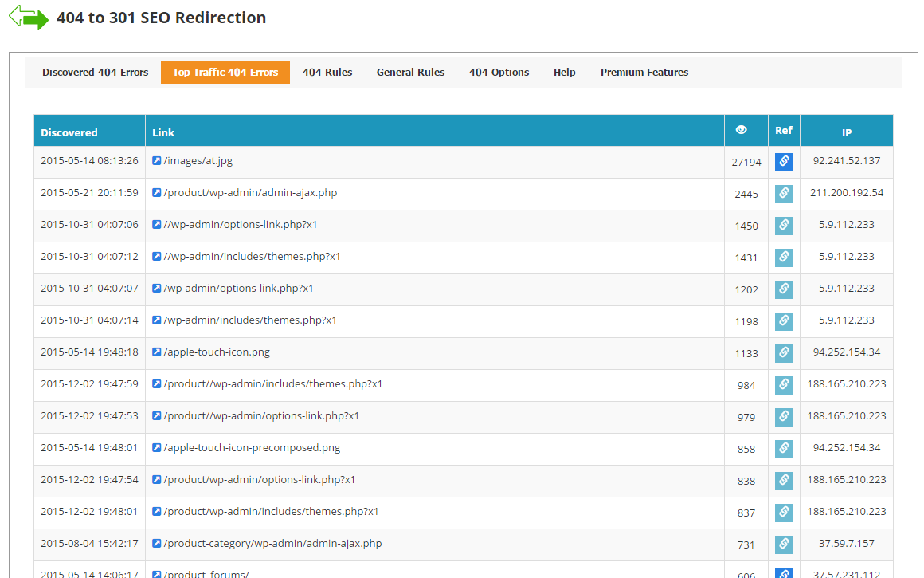The width and height of the screenshot is (924, 578).
Task: Open the /product-category/wp-admin/admin-ajax.php link
Action: coord(273,543)
